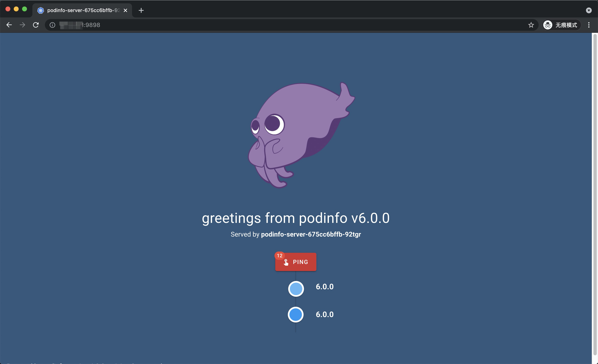Click the Kubernetes favicon on the tab

coord(41,10)
